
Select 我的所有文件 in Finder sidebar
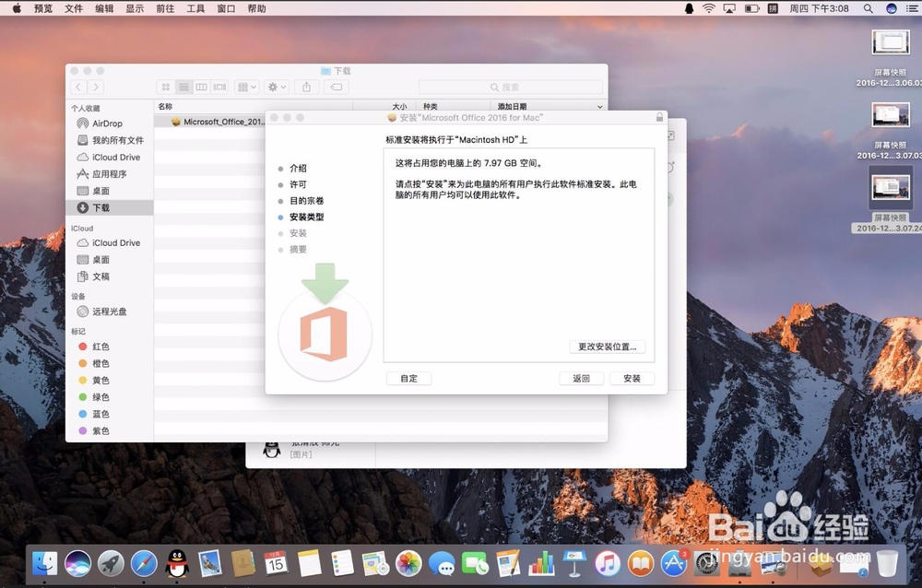coord(110,140)
